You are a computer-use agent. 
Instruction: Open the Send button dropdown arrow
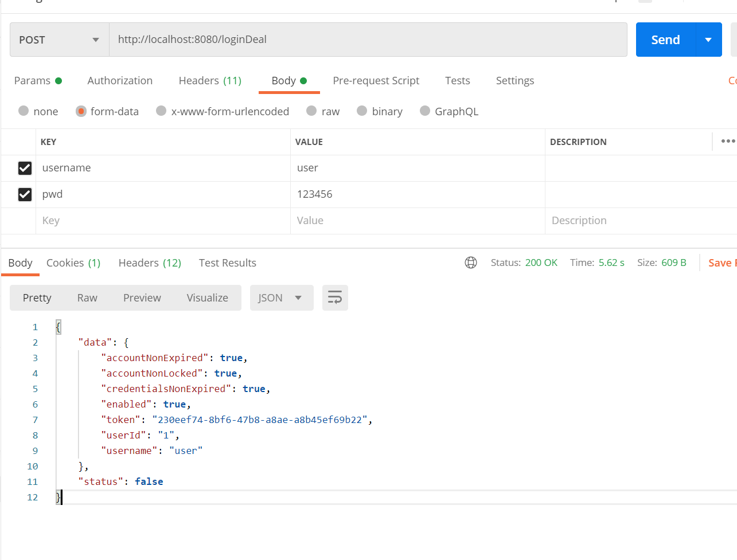pos(709,40)
